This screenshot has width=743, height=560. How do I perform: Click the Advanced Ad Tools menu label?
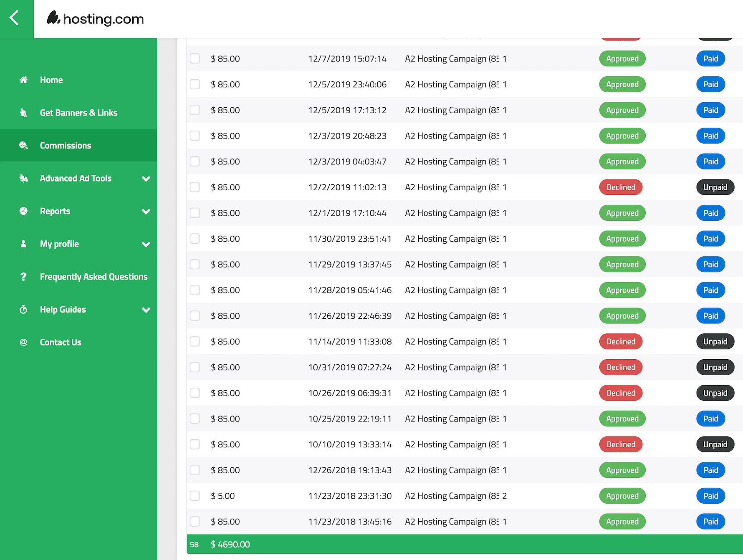point(76,178)
